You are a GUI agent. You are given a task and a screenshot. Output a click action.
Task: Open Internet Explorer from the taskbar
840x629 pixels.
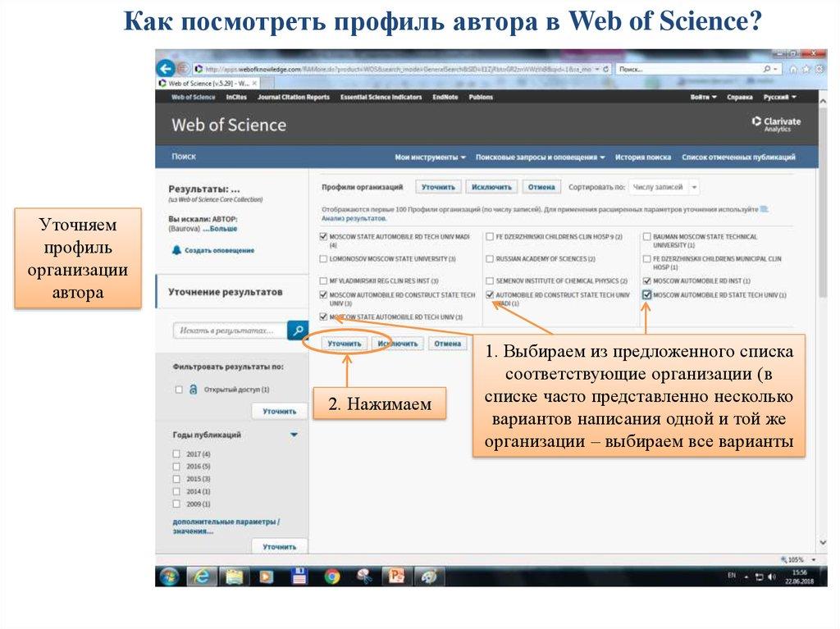coord(202,577)
